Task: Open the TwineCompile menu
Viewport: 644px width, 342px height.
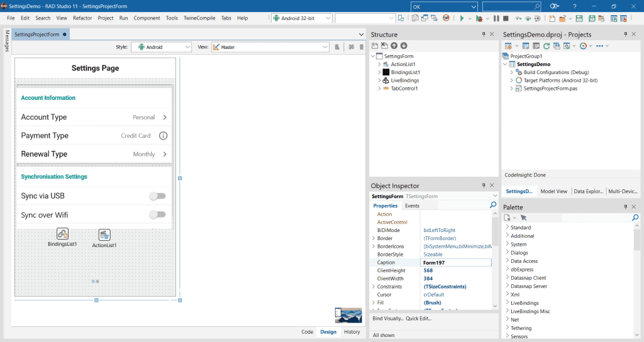Action: 199,18
